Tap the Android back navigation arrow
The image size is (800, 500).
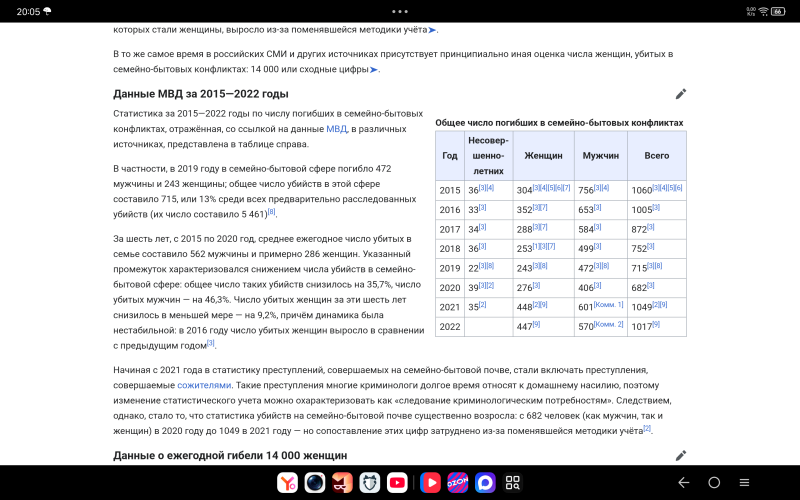click(684, 482)
